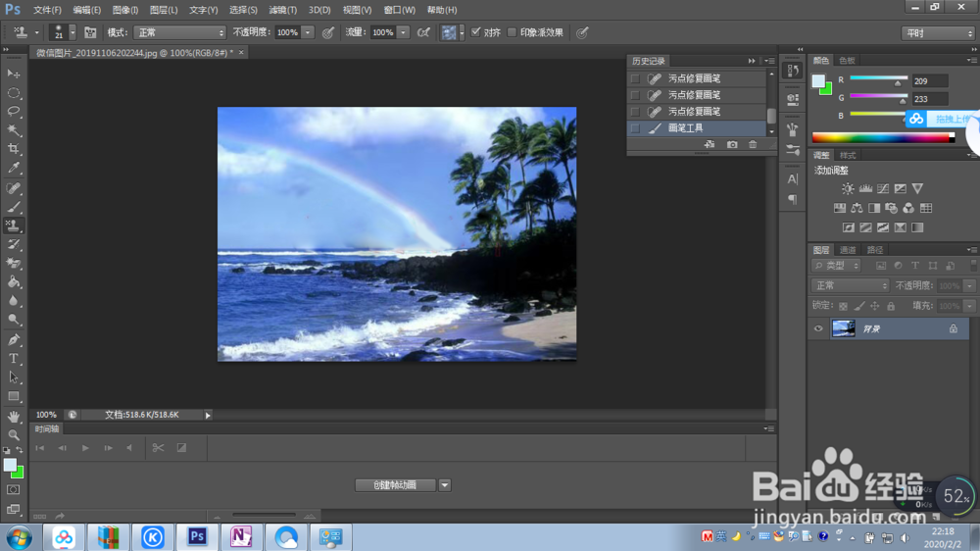Open the 窗口(W) menu
Viewport: 980px width, 551px height.
click(x=399, y=10)
